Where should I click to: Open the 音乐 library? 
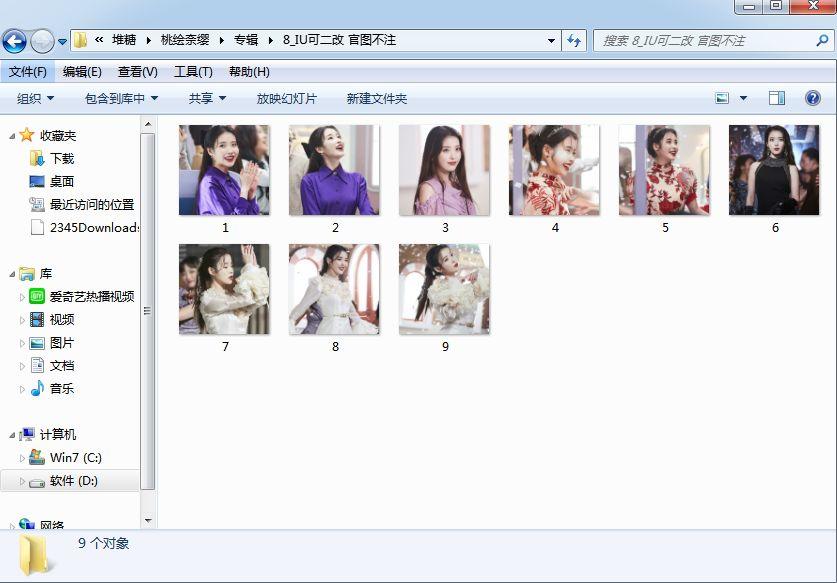(x=62, y=389)
